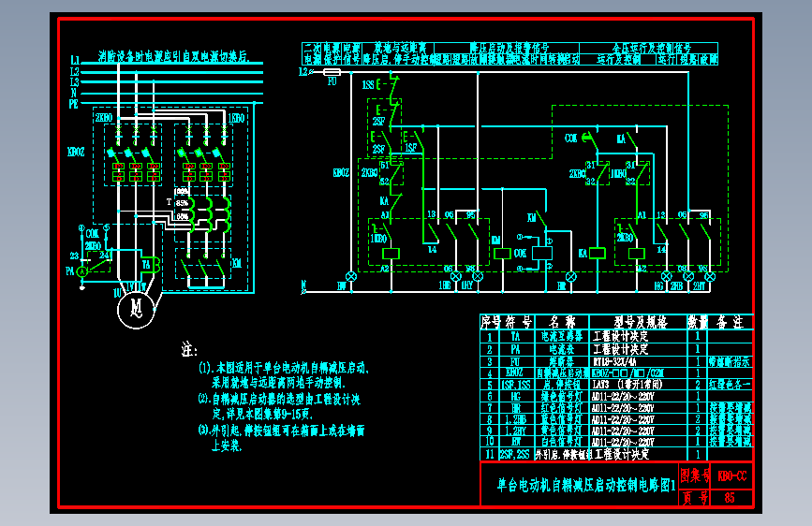Select note (1) first line text

coord(284,368)
